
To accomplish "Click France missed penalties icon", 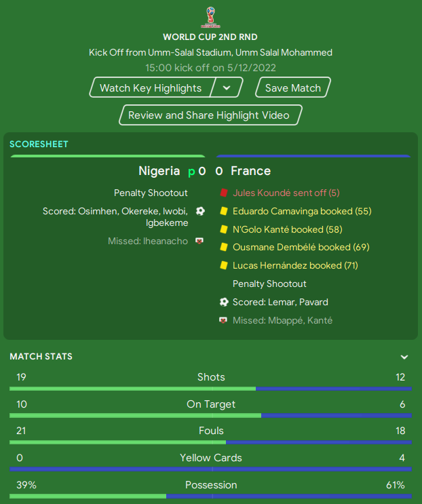I will pos(223,320).
